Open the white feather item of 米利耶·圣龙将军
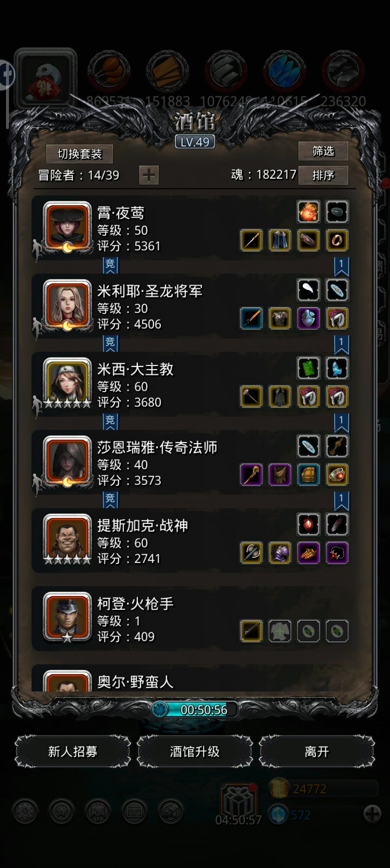 pos(308,290)
